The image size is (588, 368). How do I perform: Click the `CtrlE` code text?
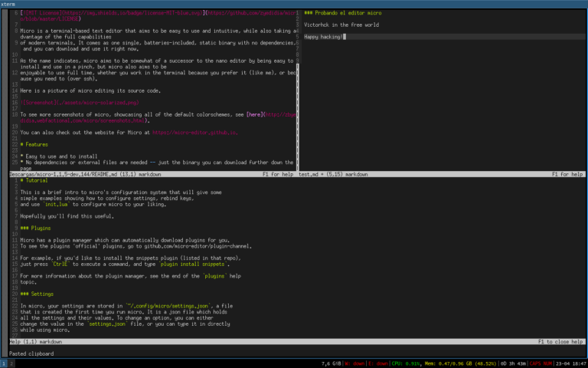pyautogui.click(x=60, y=264)
